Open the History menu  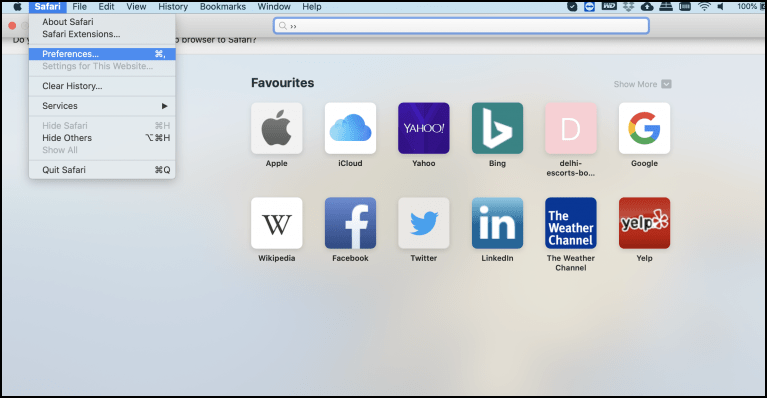[173, 6]
